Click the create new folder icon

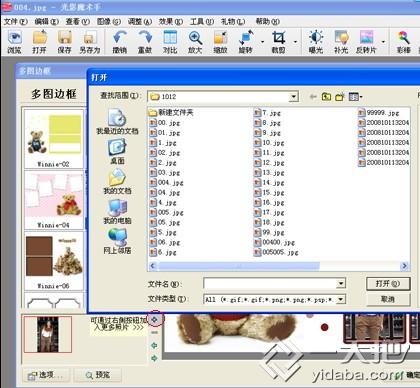click(340, 97)
